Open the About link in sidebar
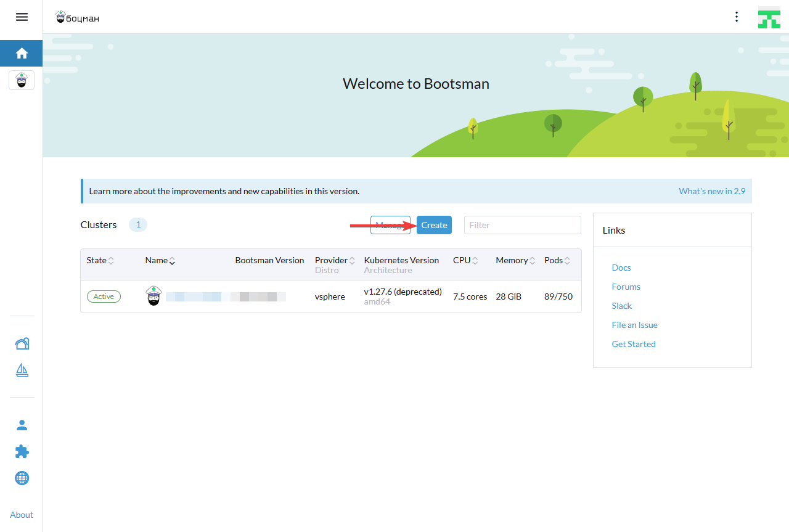 (x=22, y=515)
